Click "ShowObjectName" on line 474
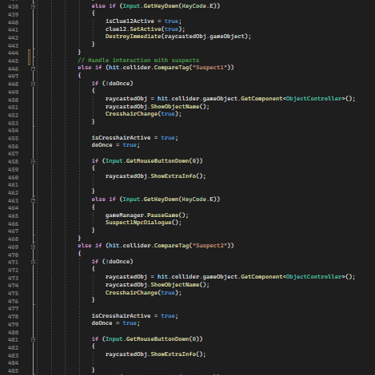This screenshot has width=375, height=375. click(x=175, y=285)
